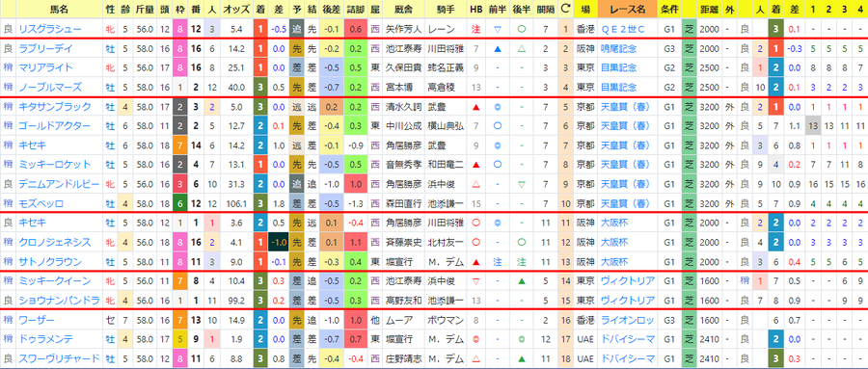Click the 距離 column header
Screen dimensions: 868x369
click(709, 10)
